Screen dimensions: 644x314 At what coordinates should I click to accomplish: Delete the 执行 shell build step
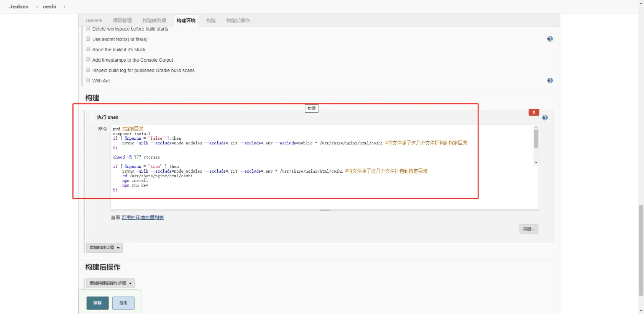534,112
